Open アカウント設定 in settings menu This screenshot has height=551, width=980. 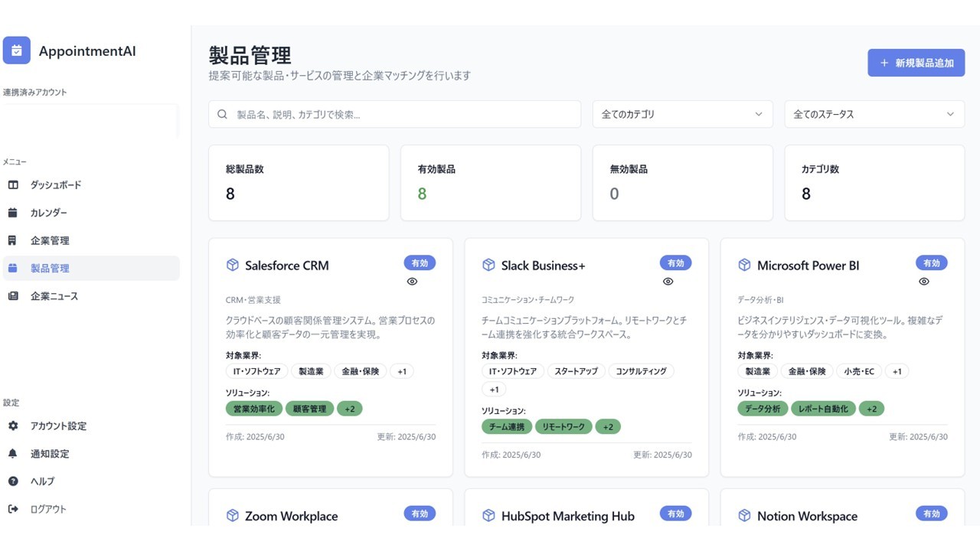tap(91, 426)
